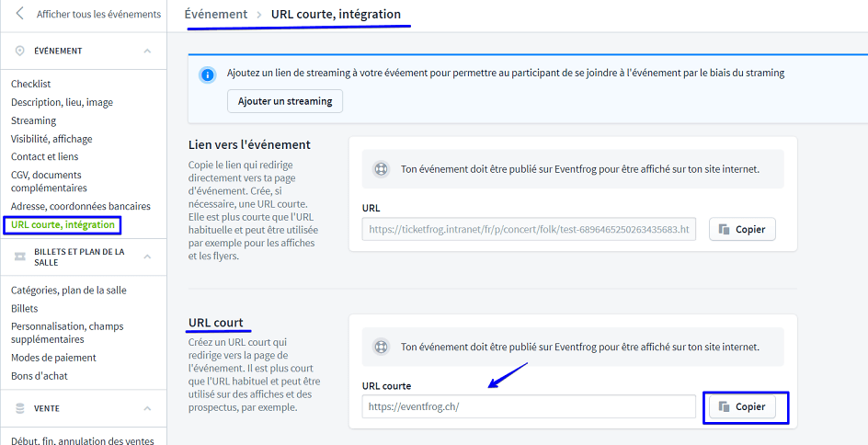Copy the event URL with the upper Copier button
868x445 pixels.
pos(742,229)
